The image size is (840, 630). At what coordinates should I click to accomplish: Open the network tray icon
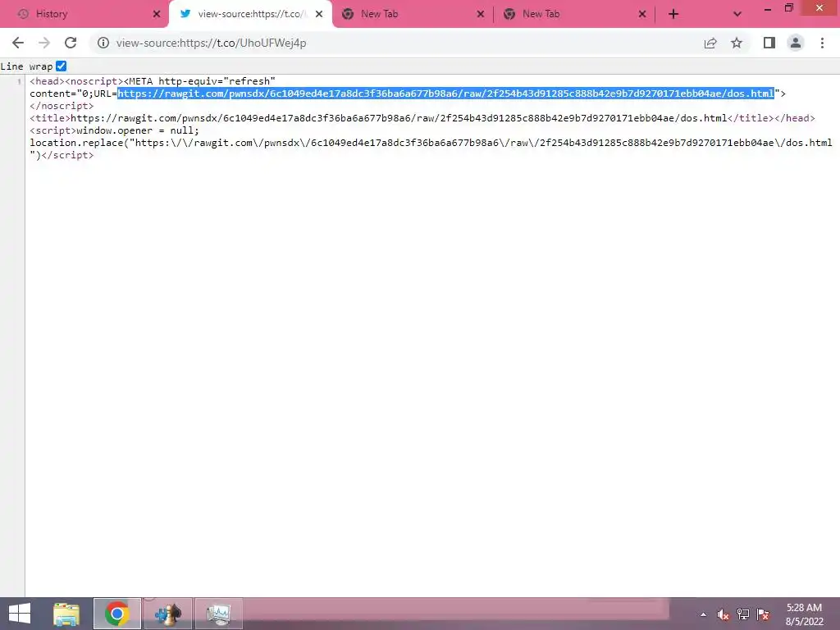tap(743, 614)
